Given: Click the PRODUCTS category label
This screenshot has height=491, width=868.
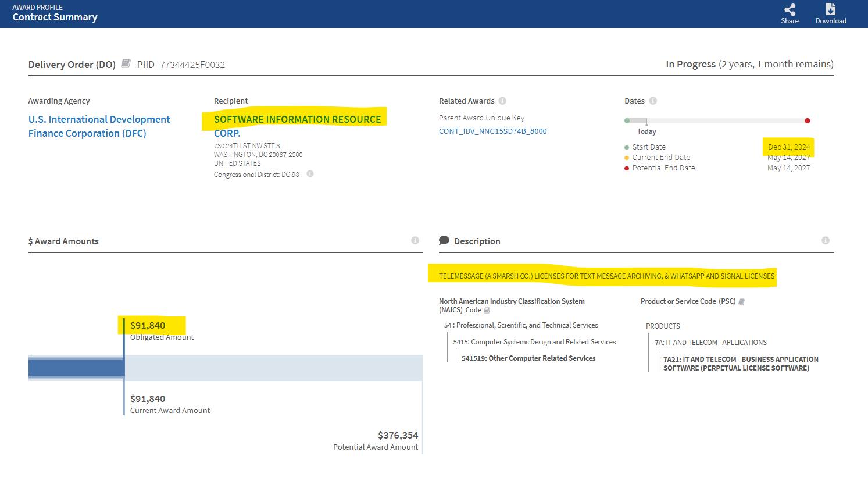Looking at the screenshot, I should [663, 326].
